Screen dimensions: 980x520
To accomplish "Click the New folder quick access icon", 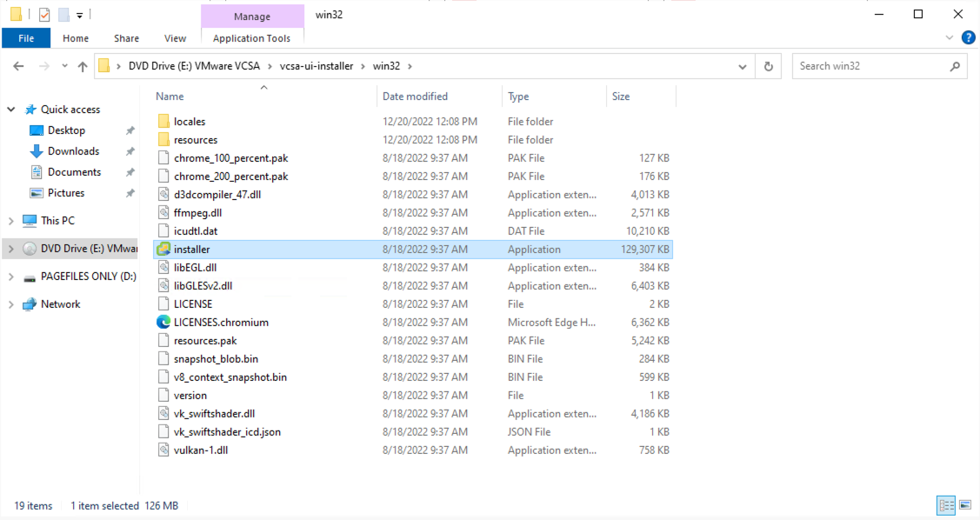I will tap(63, 15).
